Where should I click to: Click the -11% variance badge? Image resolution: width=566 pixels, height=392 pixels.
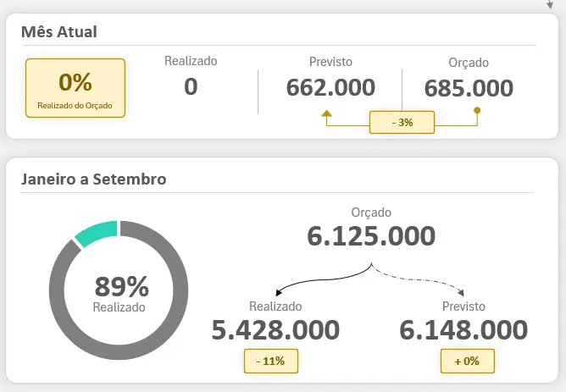tap(271, 361)
